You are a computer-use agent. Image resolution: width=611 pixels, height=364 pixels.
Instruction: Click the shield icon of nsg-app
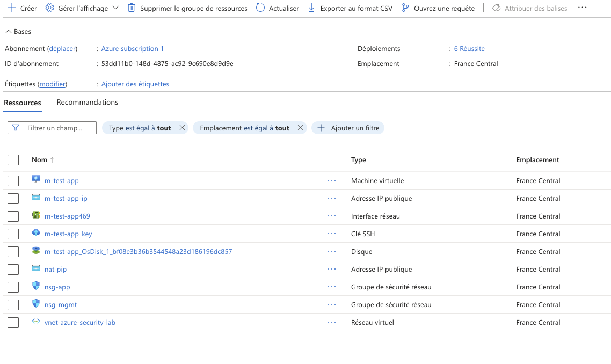click(x=36, y=286)
